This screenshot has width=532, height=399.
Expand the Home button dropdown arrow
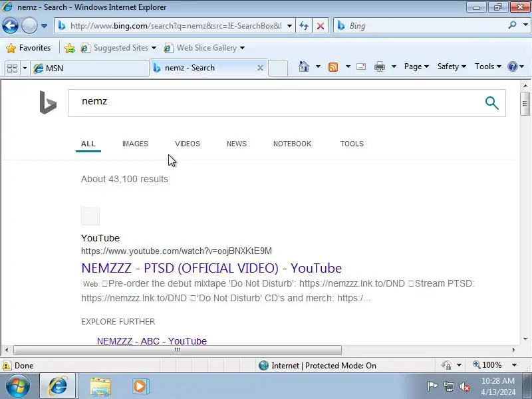click(318, 66)
